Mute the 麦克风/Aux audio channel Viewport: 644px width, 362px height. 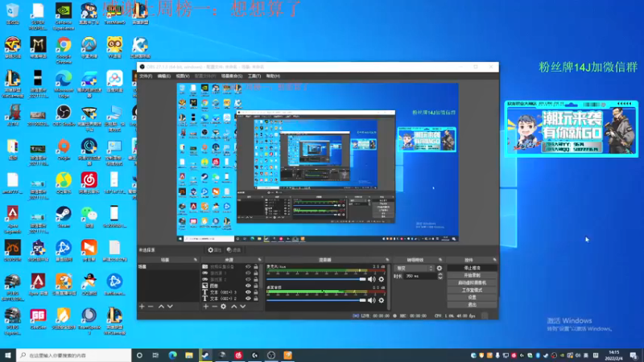pos(372,279)
